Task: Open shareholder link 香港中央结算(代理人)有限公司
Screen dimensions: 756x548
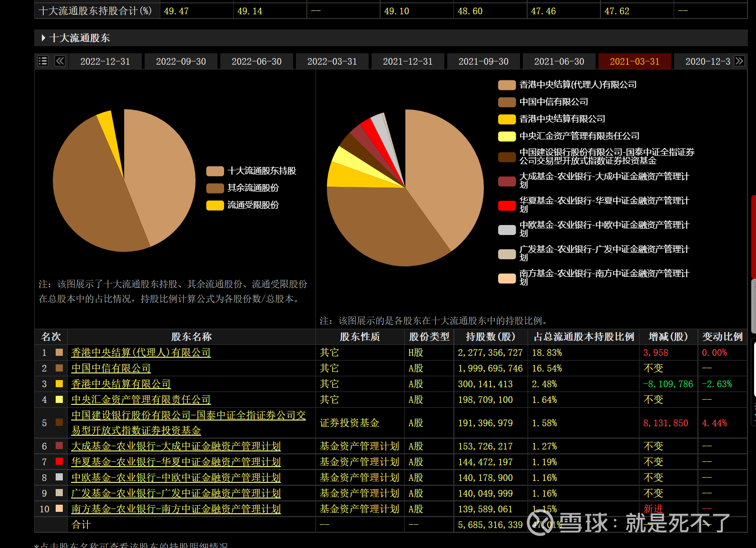Action: point(141,352)
